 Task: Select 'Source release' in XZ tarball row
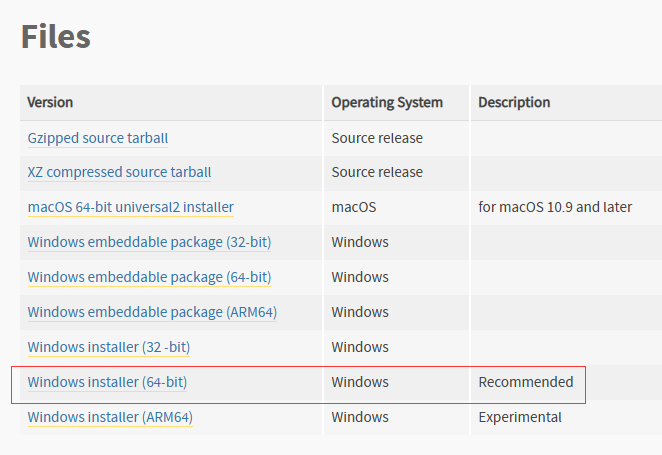pos(377,172)
